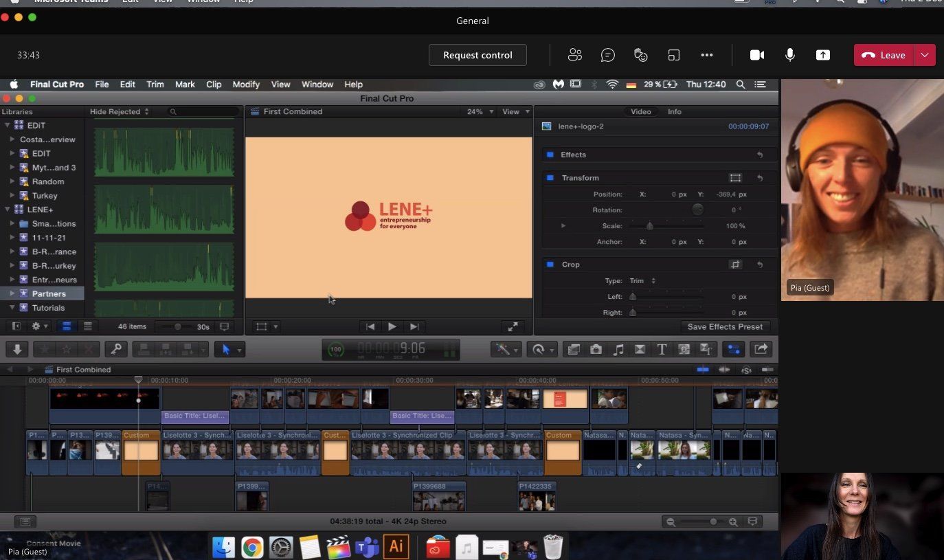
Task: Show Crop onscreen controls in viewer
Action: pos(735,265)
